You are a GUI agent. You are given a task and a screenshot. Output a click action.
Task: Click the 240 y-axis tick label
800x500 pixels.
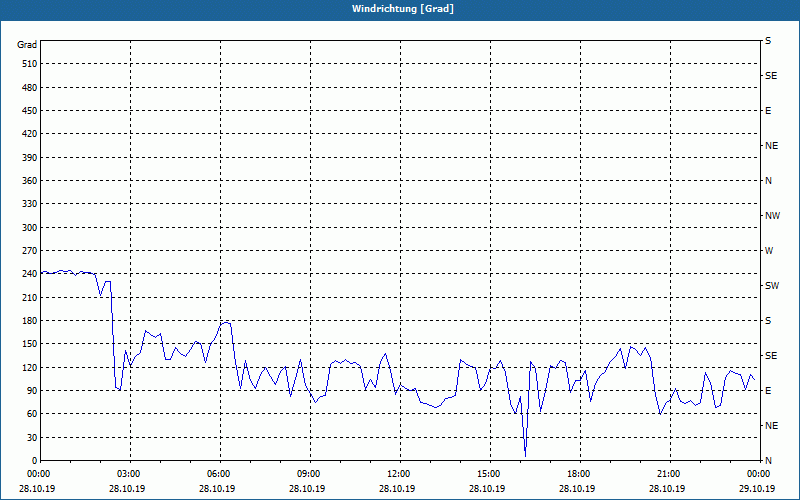30,274
